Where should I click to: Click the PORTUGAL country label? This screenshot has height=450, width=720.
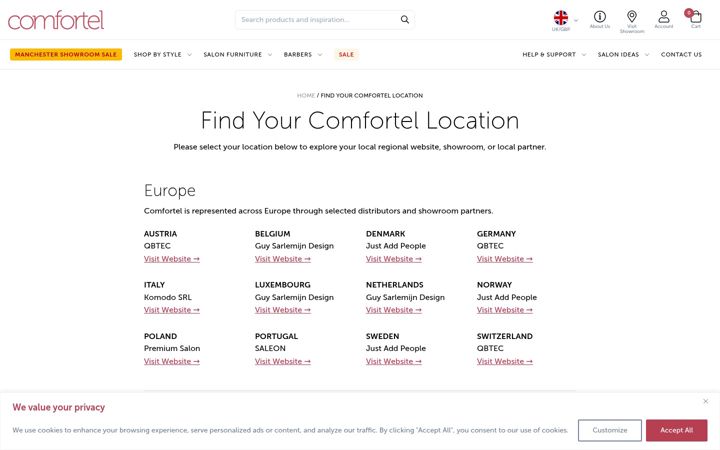(276, 336)
